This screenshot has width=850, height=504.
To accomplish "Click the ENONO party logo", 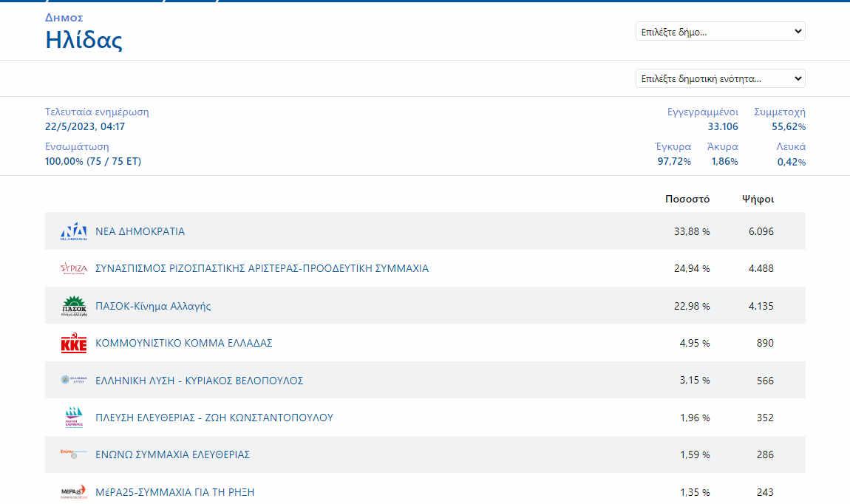I will [x=74, y=453].
